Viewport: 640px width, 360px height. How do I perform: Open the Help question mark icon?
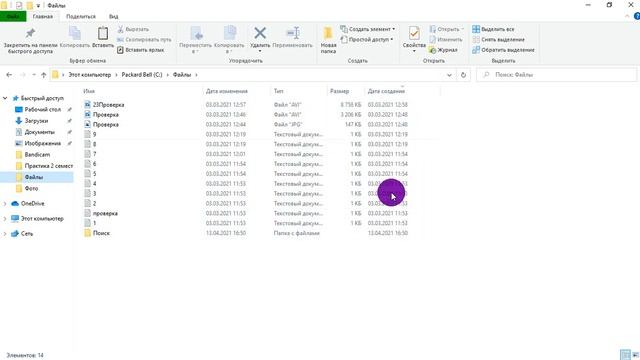637,16
